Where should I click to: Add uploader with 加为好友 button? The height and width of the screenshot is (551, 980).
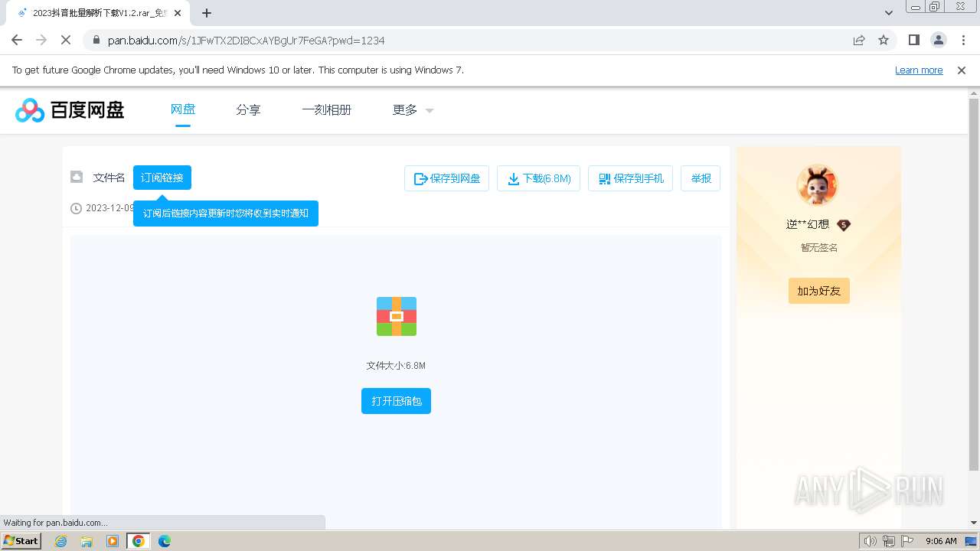coord(819,291)
